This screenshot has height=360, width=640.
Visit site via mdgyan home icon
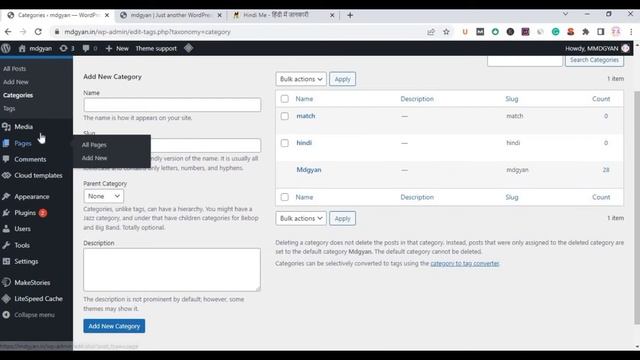coord(22,48)
